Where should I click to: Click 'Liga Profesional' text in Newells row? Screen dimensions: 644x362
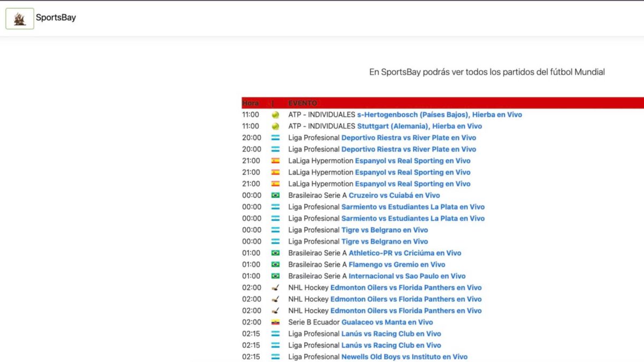click(x=314, y=357)
